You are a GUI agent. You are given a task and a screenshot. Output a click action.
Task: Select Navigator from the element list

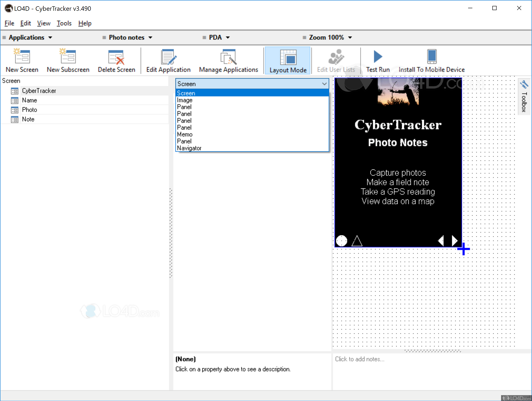click(189, 148)
